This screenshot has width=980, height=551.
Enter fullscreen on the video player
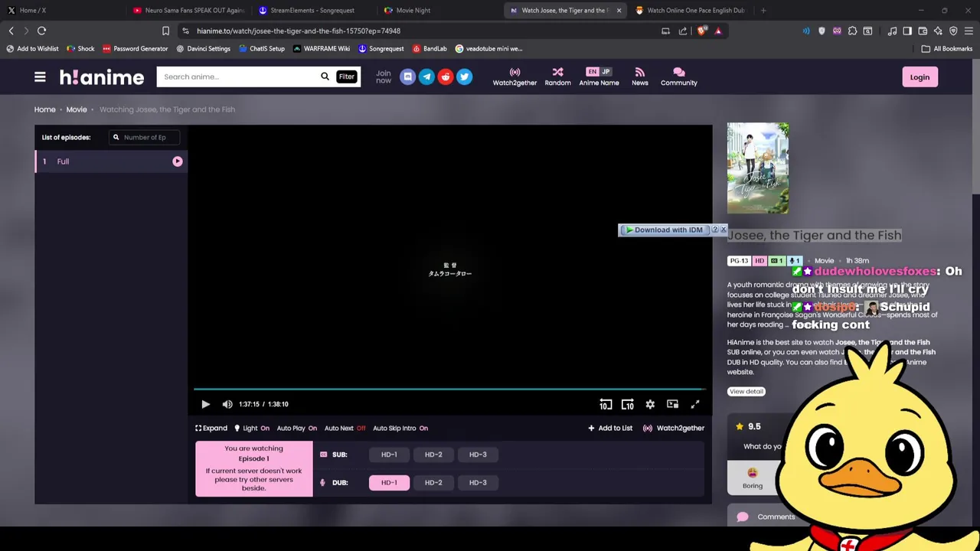695,404
